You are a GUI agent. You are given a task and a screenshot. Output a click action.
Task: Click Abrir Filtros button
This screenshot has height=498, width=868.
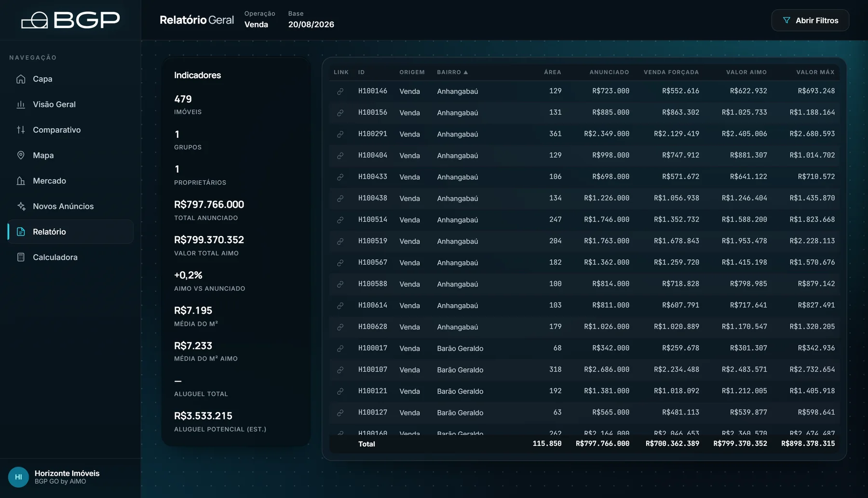coord(810,20)
